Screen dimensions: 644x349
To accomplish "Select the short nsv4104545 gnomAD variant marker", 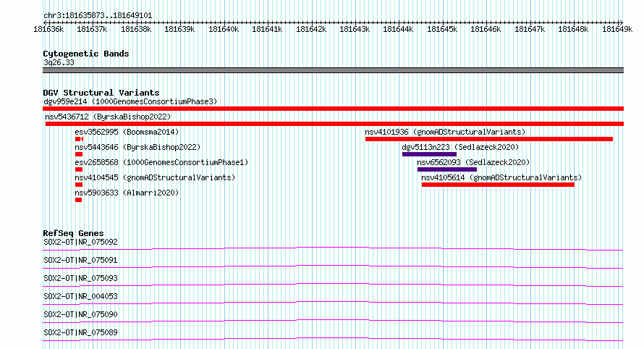I will coord(79,185).
